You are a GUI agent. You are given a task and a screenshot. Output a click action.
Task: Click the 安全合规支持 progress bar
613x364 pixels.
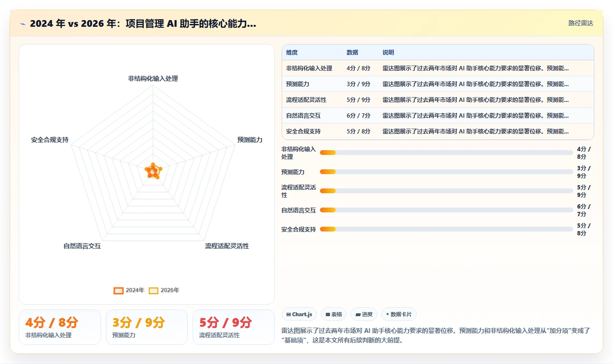446,229
